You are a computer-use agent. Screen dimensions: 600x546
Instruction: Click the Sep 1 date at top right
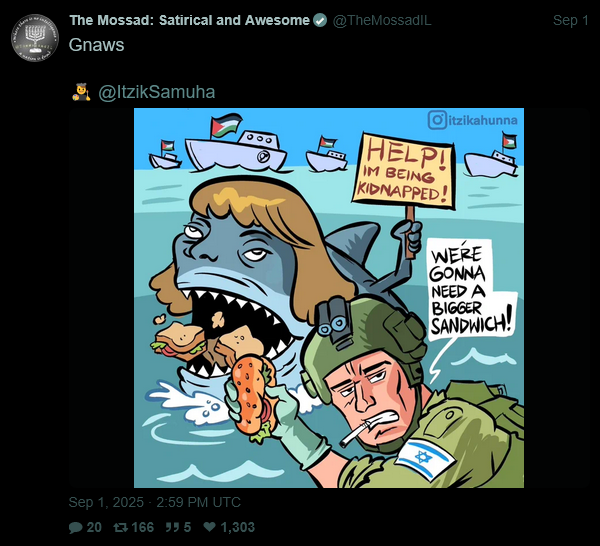pos(570,20)
